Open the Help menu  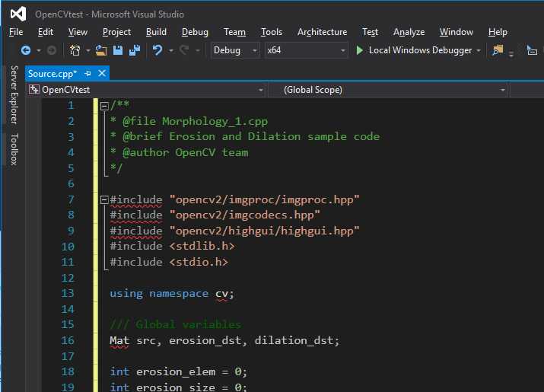498,32
